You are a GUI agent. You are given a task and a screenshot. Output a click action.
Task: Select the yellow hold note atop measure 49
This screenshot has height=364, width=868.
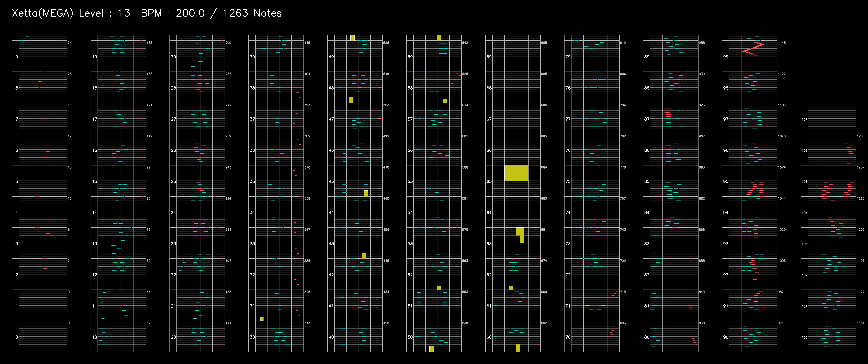tap(352, 38)
